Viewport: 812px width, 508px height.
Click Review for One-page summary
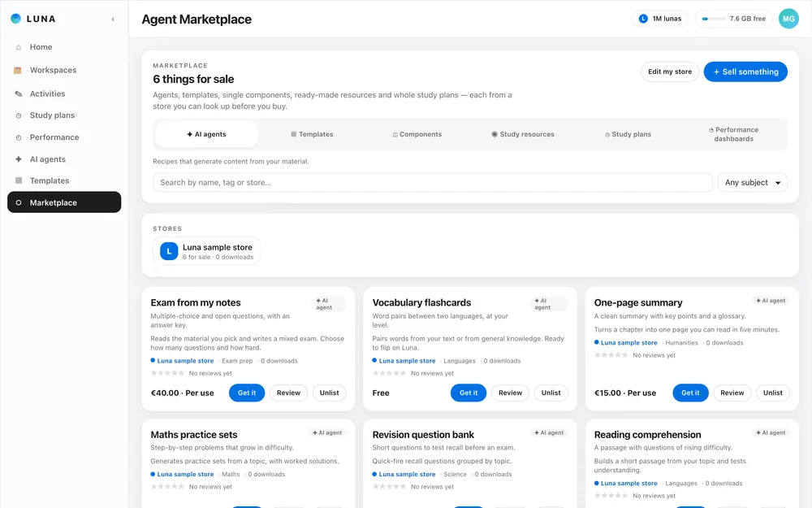coord(732,393)
